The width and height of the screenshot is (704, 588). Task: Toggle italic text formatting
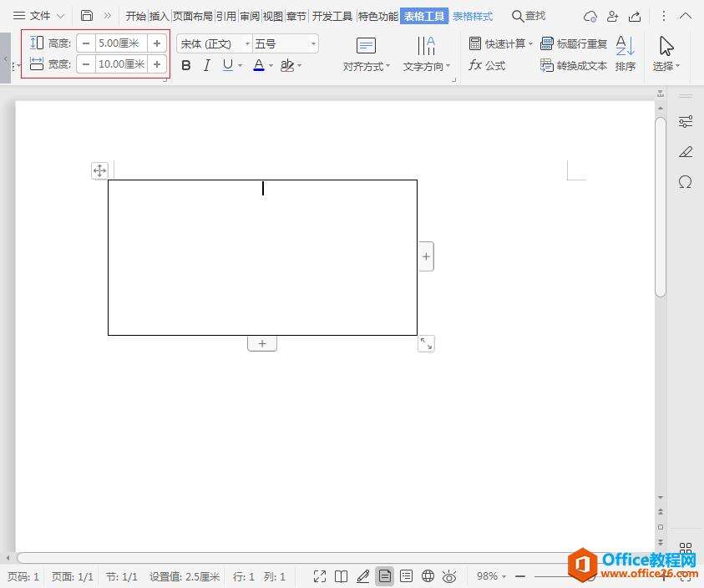207,65
